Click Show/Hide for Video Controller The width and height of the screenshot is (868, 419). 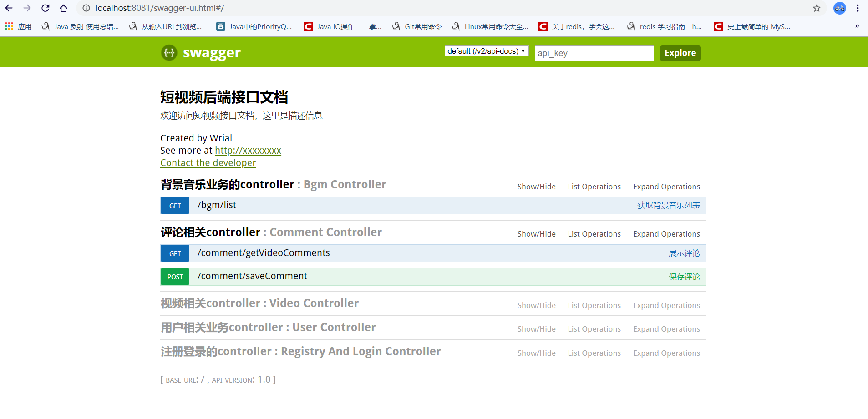536,305
